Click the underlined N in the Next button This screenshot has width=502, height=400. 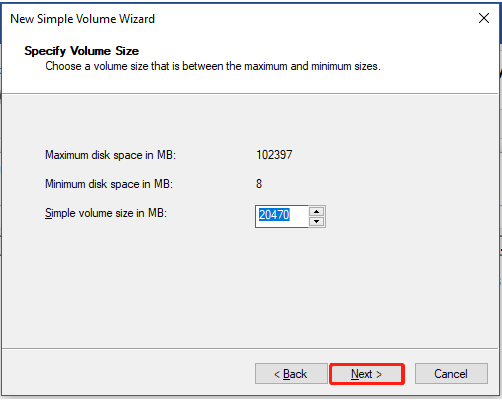(355, 374)
